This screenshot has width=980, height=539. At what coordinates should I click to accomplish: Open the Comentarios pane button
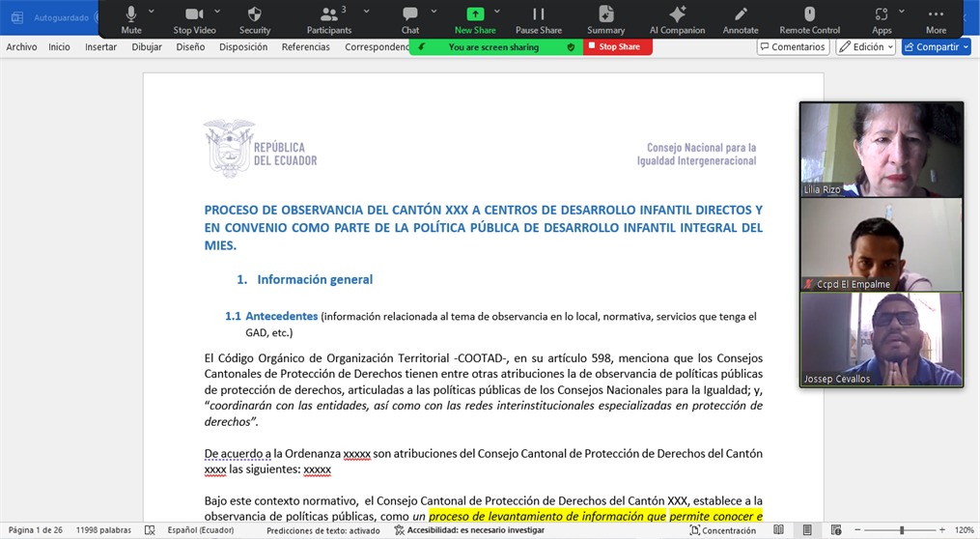[793, 47]
